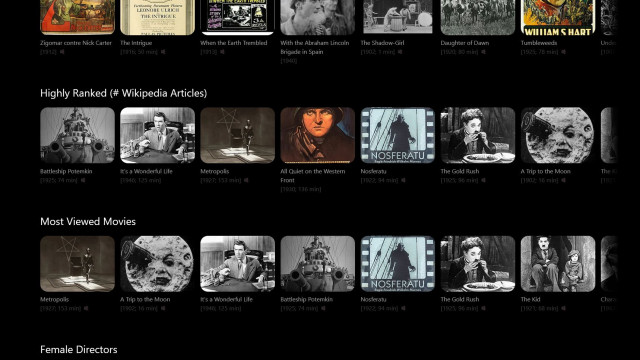This screenshot has height=360, width=640.
Task: Click silent speaker icon under Tumbleweeds
Action: 563,52
